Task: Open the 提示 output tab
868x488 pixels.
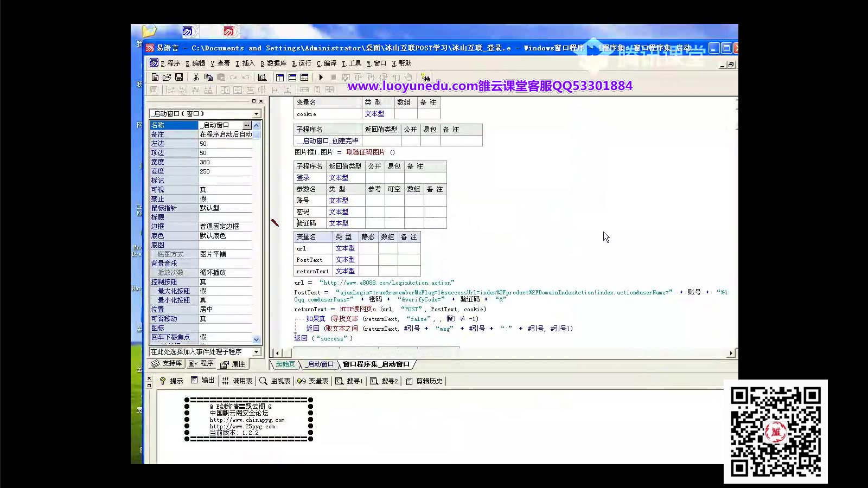Action: click(x=171, y=381)
